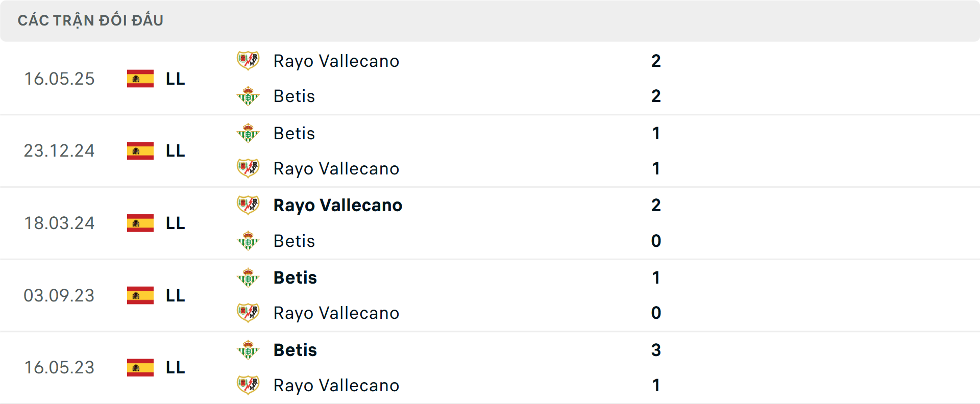This screenshot has width=980, height=404.
Task: Click the Rayo Vallecano badge in the 23.12.24 row
Action: [248, 168]
